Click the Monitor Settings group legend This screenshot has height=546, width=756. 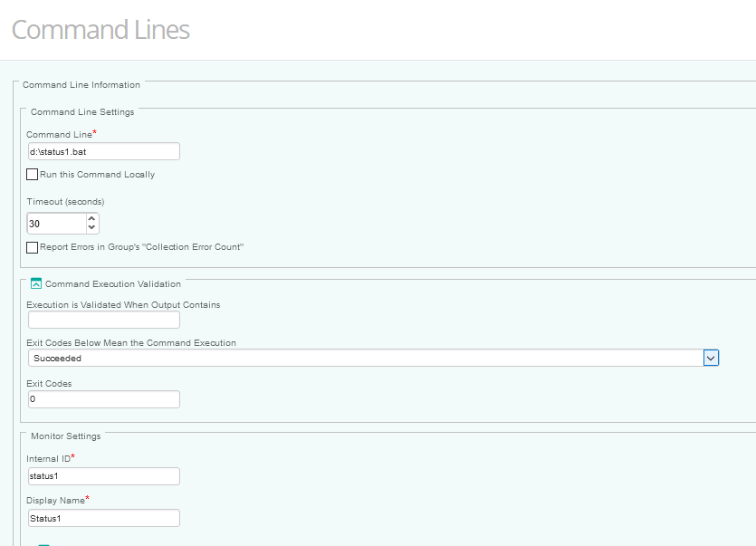(x=66, y=436)
